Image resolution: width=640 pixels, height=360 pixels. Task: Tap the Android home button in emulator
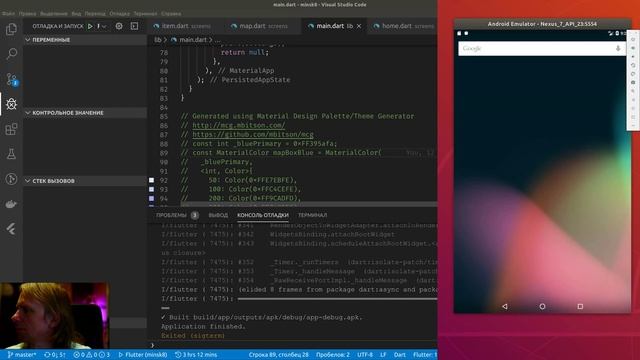[x=542, y=306]
